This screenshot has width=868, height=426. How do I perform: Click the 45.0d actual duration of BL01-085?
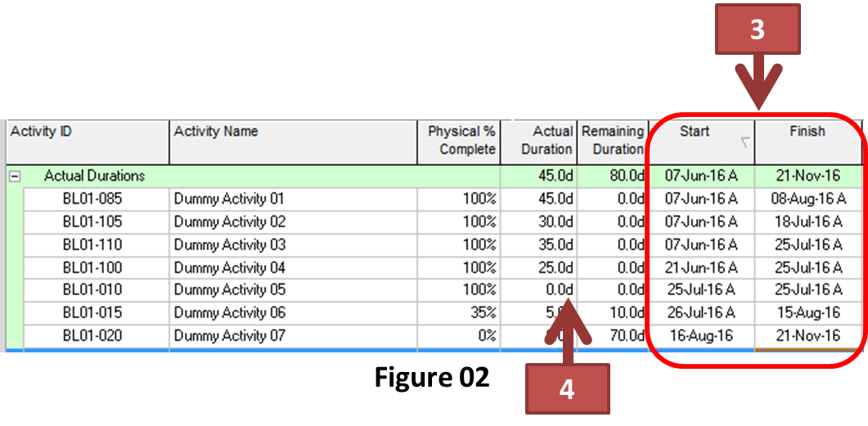click(538, 199)
